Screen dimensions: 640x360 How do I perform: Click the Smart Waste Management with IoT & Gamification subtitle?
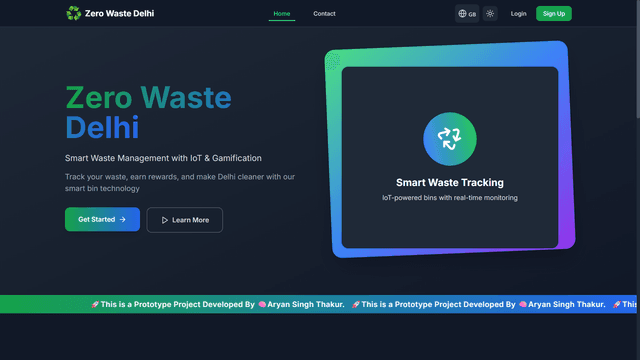point(163,158)
